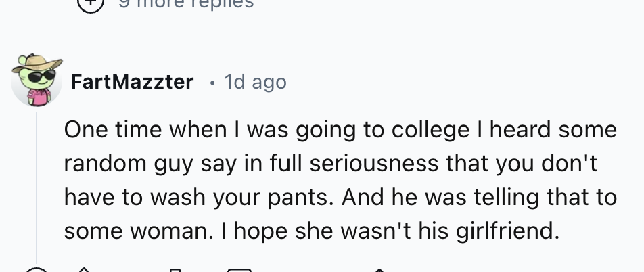This screenshot has width=644, height=272.
Task: Downvote FartMazzter's comment
Action: (175, 270)
